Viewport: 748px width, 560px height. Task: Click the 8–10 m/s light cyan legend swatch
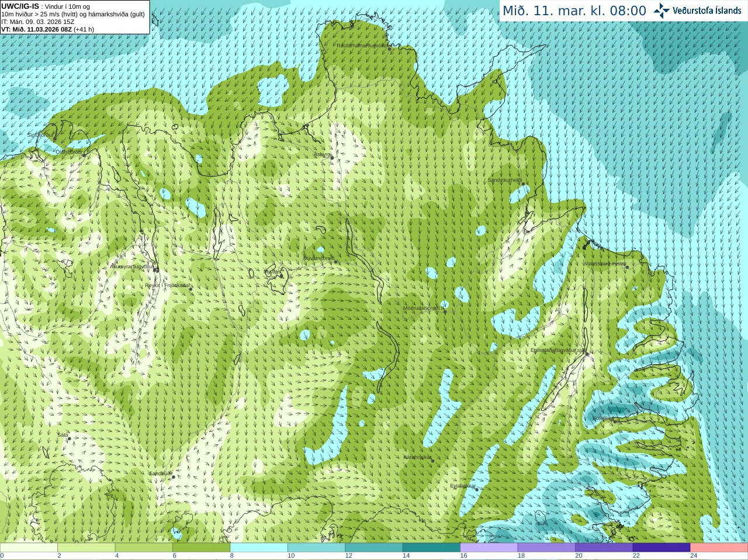pos(259,548)
